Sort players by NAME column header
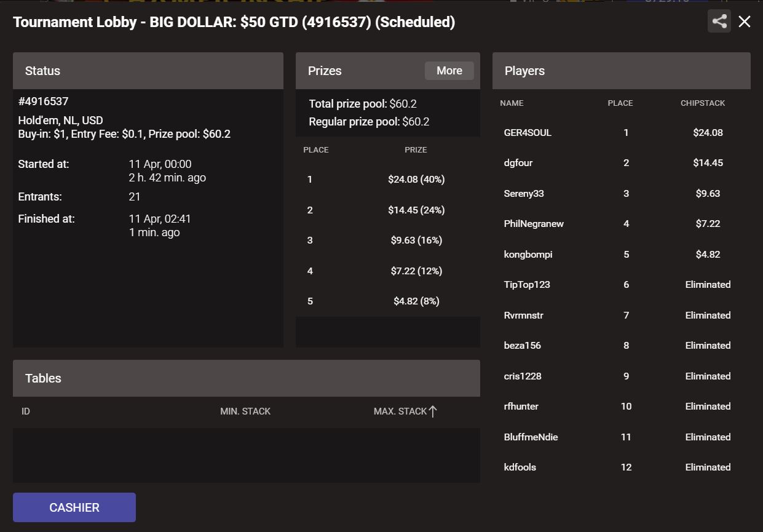 [512, 103]
